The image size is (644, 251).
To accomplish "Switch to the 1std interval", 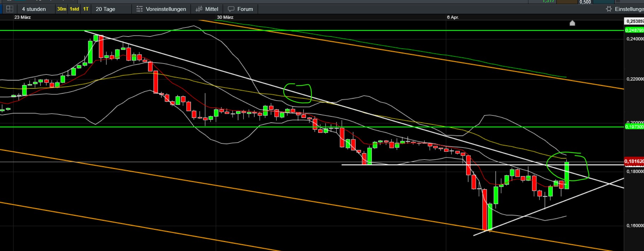I will click(74, 9).
